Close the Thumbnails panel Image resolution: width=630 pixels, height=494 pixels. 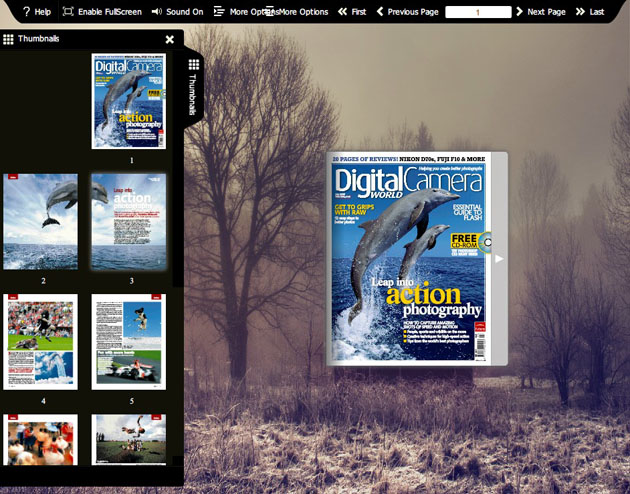(x=170, y=39)
